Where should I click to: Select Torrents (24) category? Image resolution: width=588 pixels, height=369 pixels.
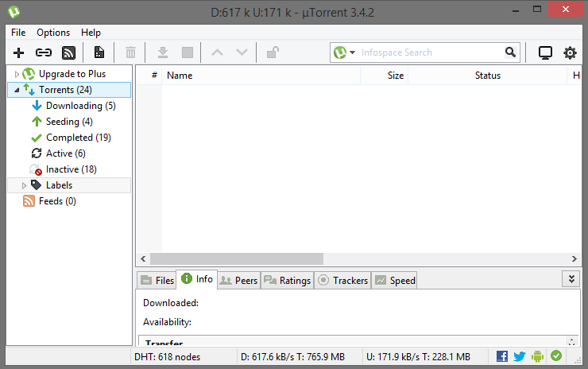pyautogui.click(x=69, y=90)
